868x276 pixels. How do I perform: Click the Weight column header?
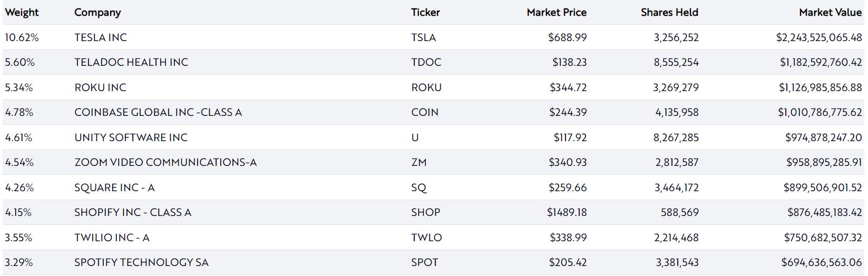pyautogui.click(x=22, y=12)
